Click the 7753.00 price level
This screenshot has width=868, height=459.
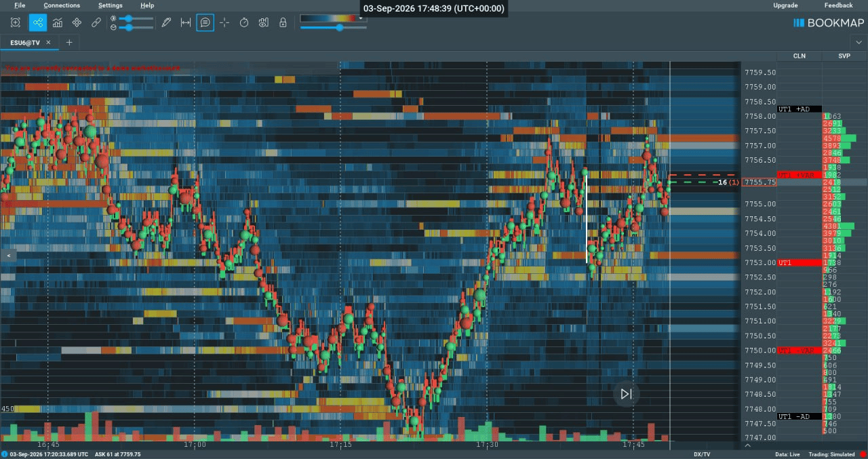tap(759, 262)
